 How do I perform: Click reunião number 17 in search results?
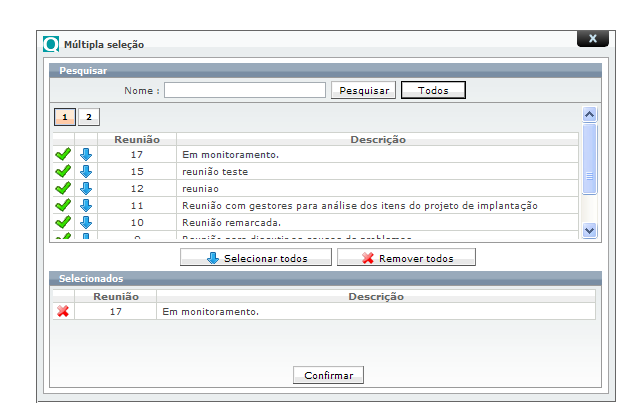pyautogui.click(x=137, y=155)
